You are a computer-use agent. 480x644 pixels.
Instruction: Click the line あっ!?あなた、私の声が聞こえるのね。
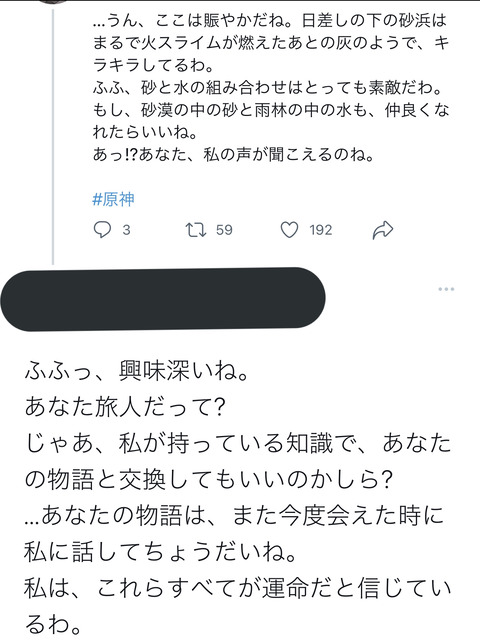tap(233, 154)
